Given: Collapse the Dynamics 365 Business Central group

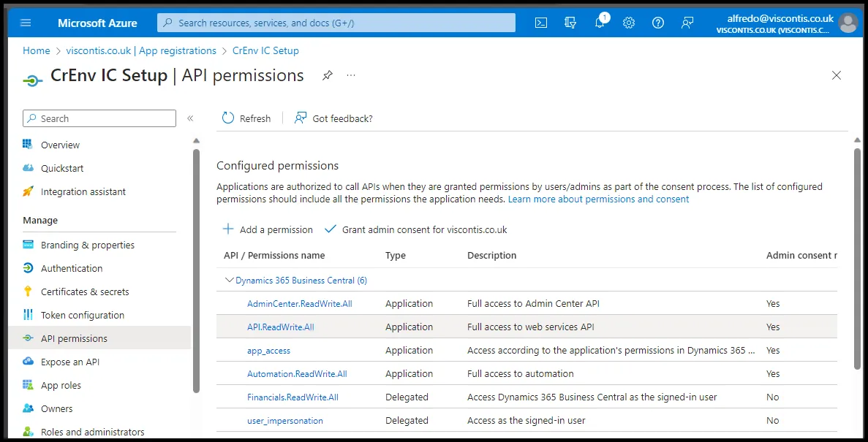Looking at the screenshot, I should tap(229, 280).
